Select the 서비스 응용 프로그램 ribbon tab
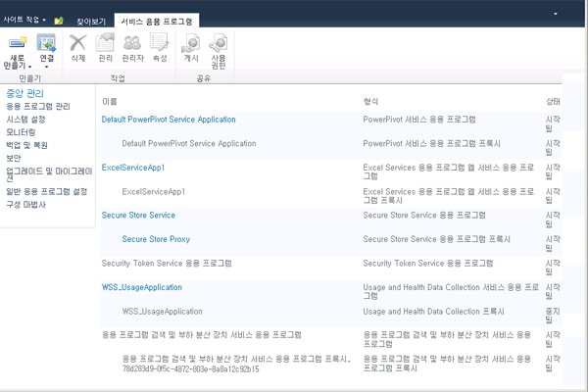Screen dimensions: 588x392 tap(157, 22)
